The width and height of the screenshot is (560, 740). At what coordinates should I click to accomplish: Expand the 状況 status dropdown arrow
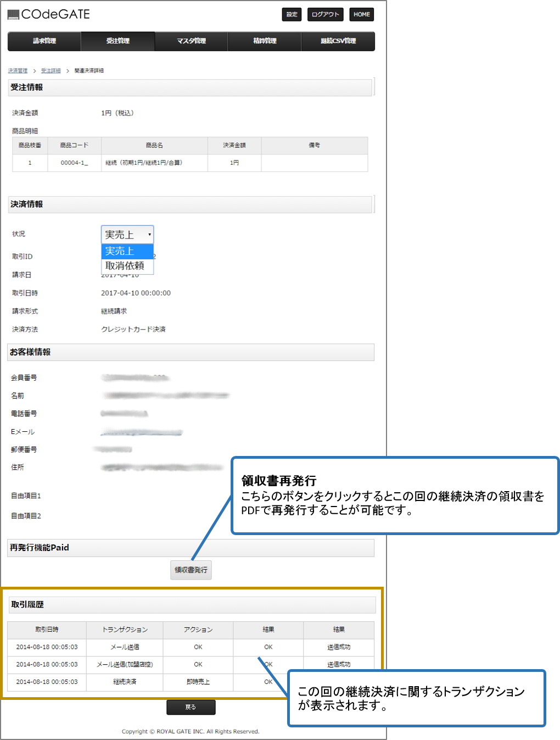(149, 235)
